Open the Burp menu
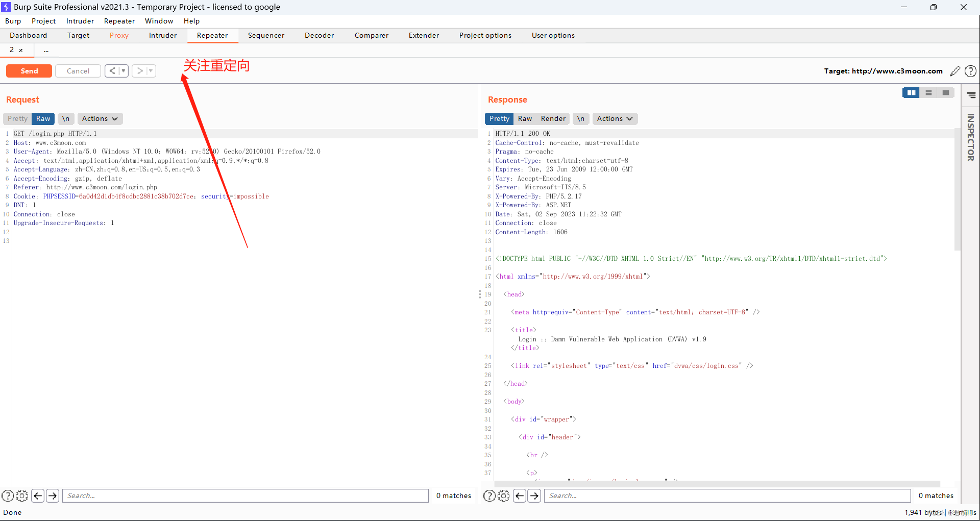The image size is (980, 521). tap(13, 21)
